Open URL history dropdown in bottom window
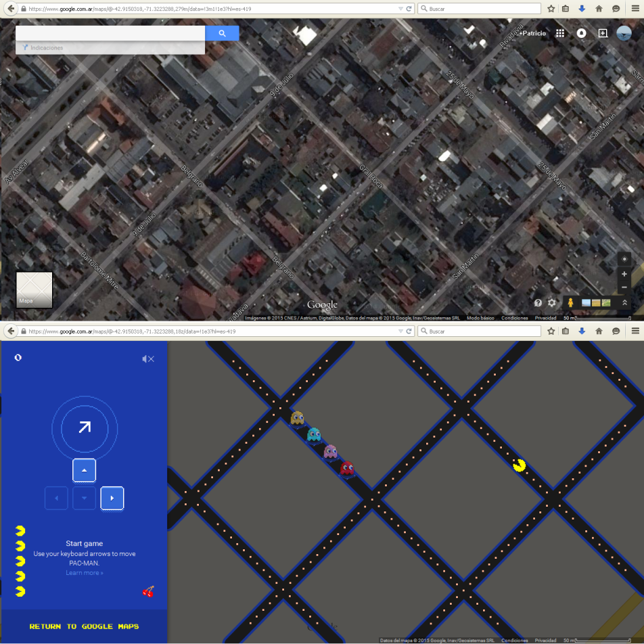 [x=400, y=331]
